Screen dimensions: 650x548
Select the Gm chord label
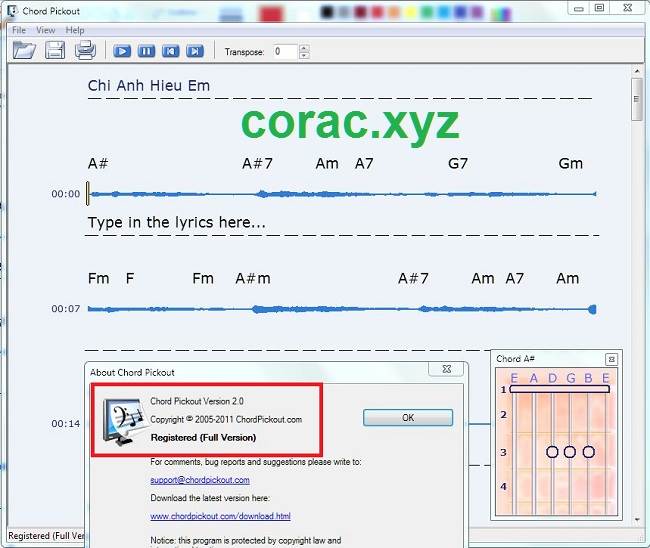pyautogui.click(x=570, y=163)
